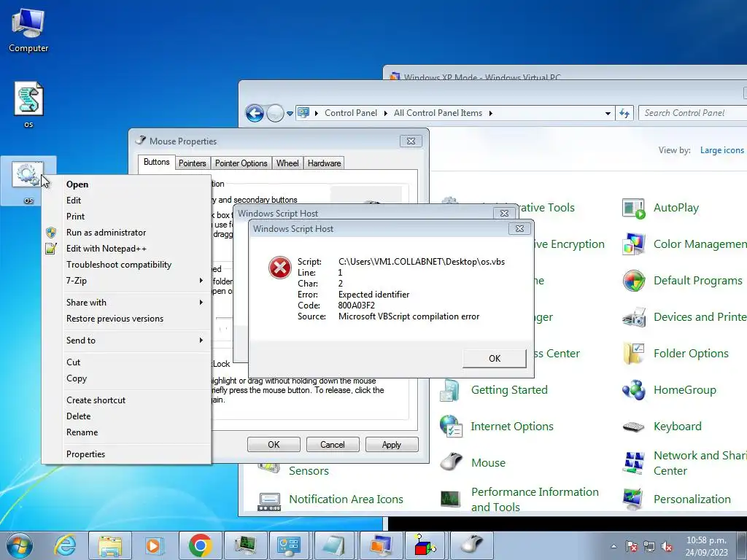Select Run as administrator
Viewport: 747px width, 560px height.
(x=126, y=233)
